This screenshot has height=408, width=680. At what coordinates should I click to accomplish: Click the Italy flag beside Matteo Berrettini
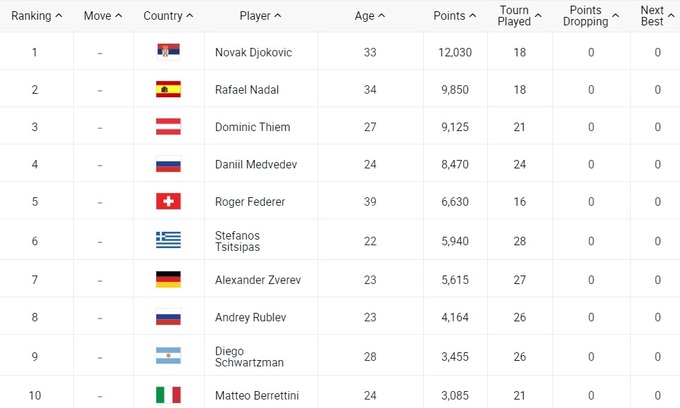[x=167, y=395]
